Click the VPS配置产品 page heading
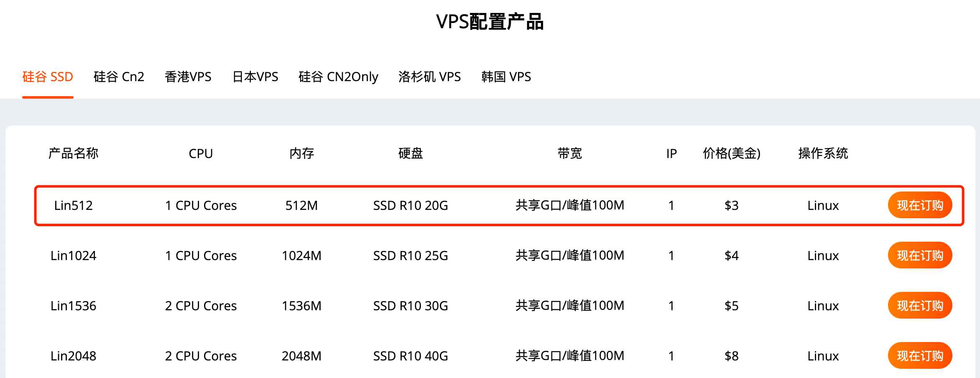980x378 pixels. (x=490, y=22)
